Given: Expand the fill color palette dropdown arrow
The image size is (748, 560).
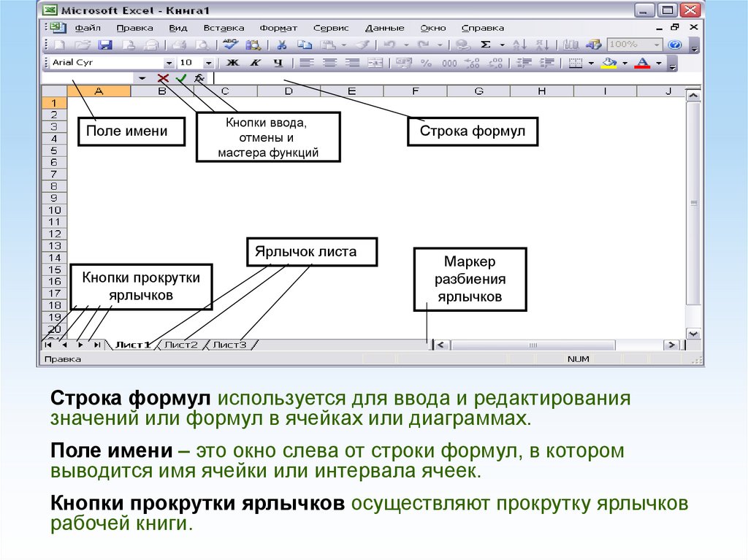Looking at the screenshot, I should [625, 63].
